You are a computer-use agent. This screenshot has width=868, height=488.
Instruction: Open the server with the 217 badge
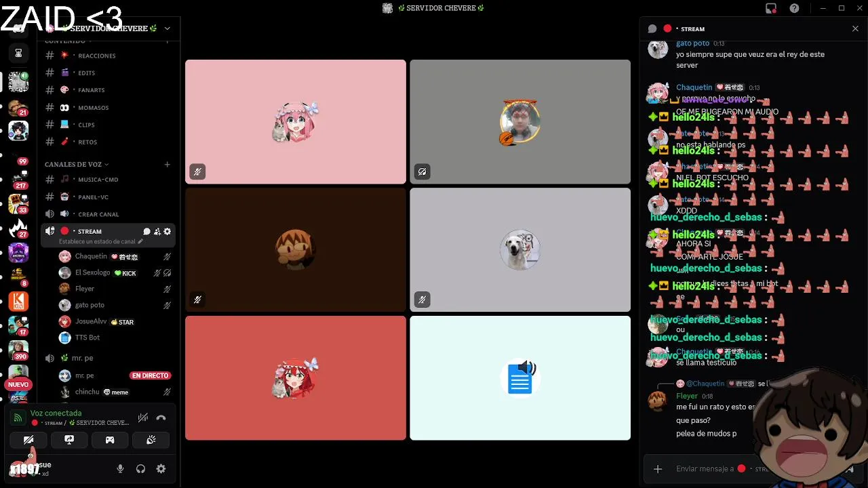click(18, 181)
